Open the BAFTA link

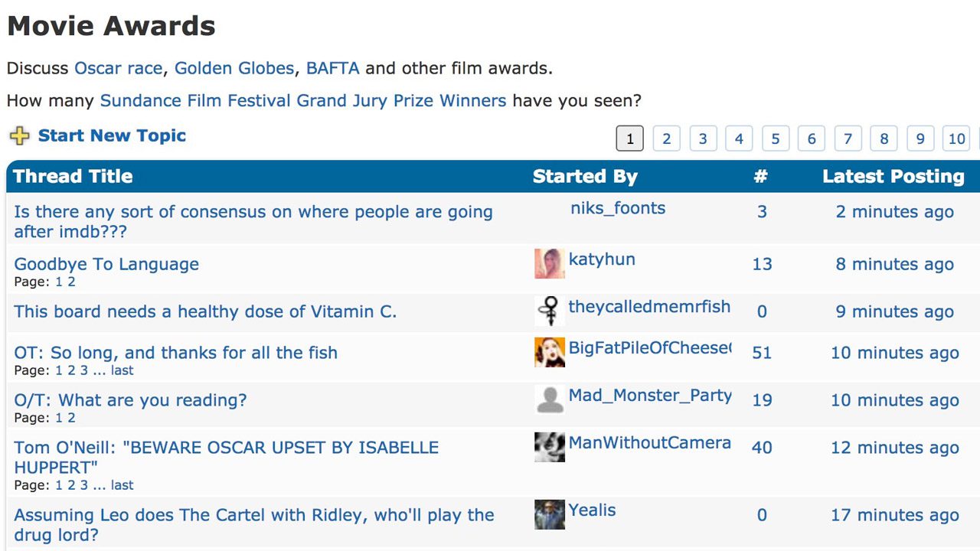332,68
